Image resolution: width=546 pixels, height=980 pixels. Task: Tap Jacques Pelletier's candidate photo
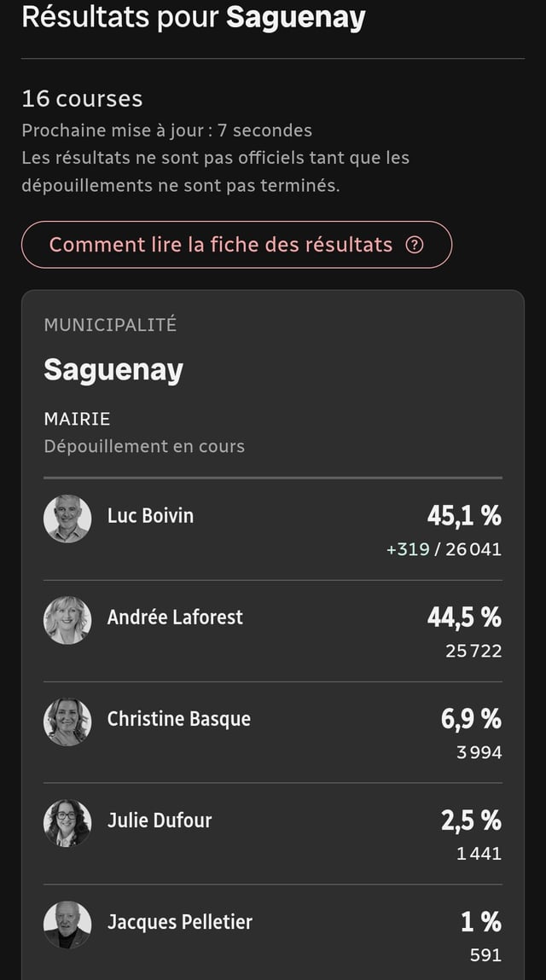click(x=67, y=925)
